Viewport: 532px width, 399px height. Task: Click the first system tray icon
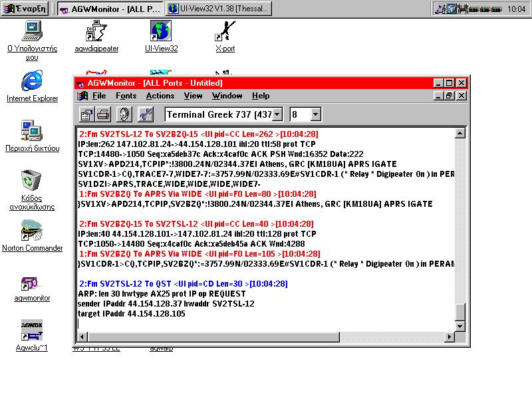[x=440, y=9]
